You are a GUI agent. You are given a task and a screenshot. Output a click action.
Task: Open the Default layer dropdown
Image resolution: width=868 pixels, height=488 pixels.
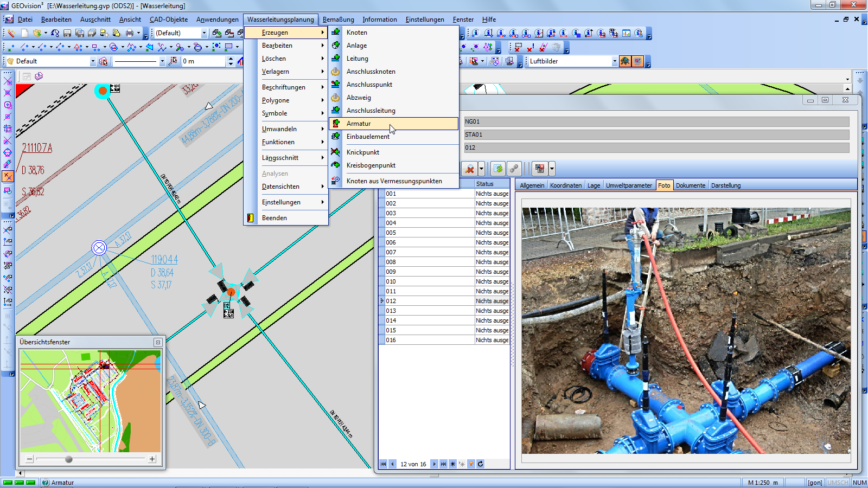[93, 61]
